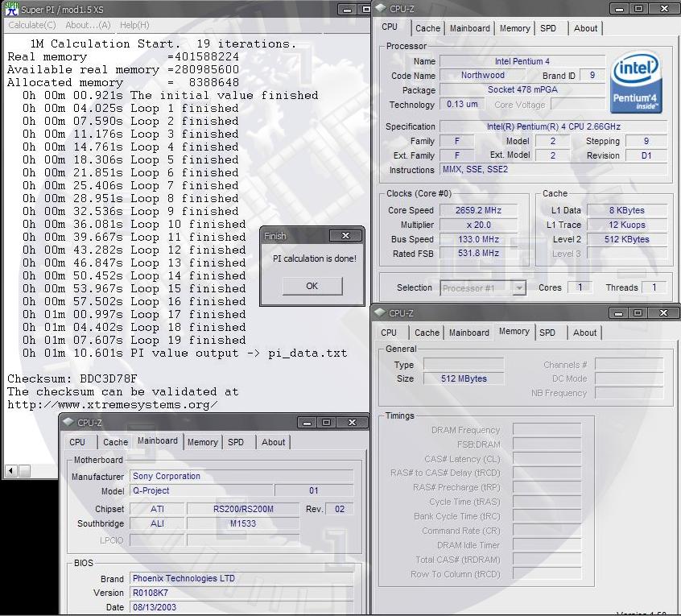Select CPU tab in top CPU-Z window
Screen dimensions: 681x616
coord(390,27)
